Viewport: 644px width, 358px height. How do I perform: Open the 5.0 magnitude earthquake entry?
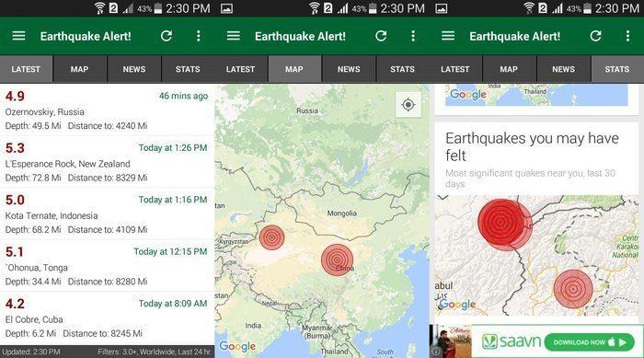tap(15, 201)
